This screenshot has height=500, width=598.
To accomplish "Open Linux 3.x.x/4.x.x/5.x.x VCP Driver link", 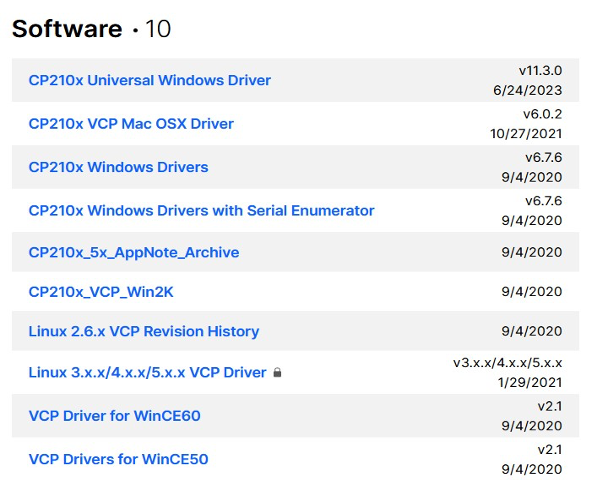I will pos(147,372).
